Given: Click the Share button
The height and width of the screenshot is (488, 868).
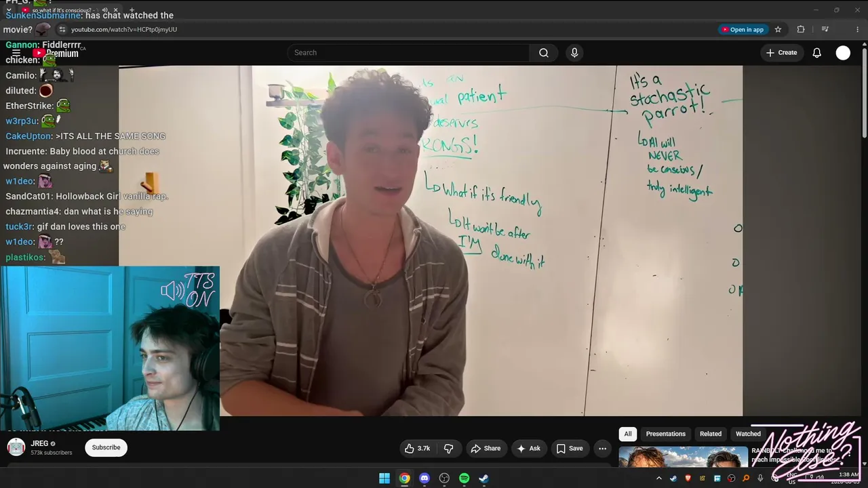Looking at the screenshot, I should (486, 448).
